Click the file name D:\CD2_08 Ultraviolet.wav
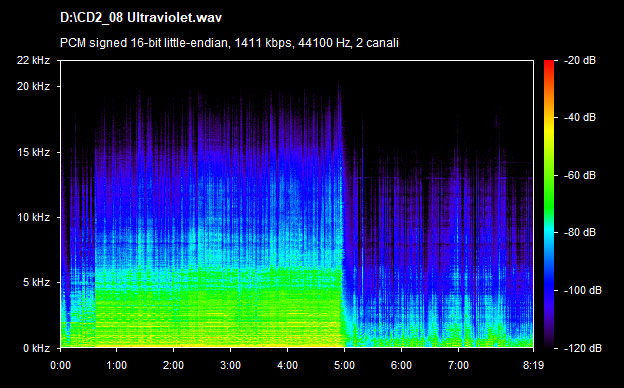This screenshot has width=624, height=388. pos(141,18)
